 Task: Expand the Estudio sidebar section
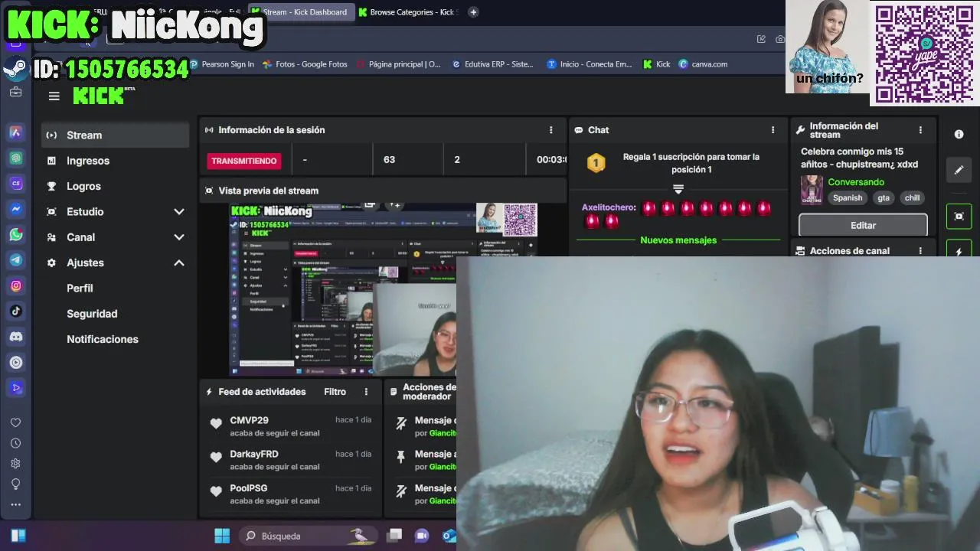click(179, 212)
